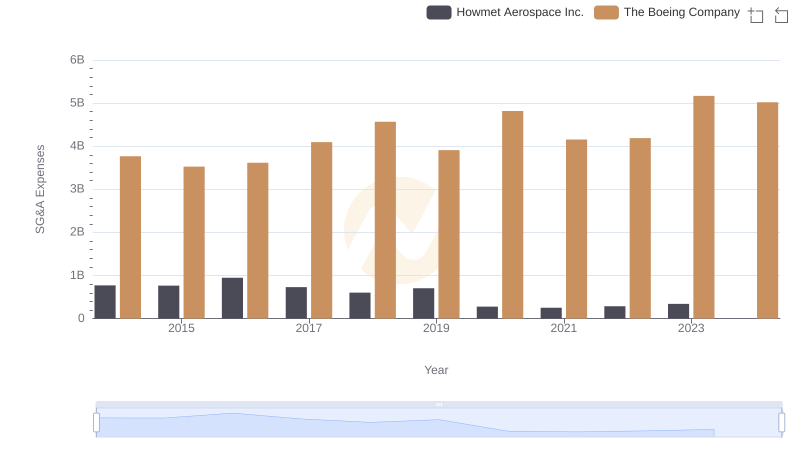
Task: Click the 2023 x-axis label
Action: click(x=691, y=328)
